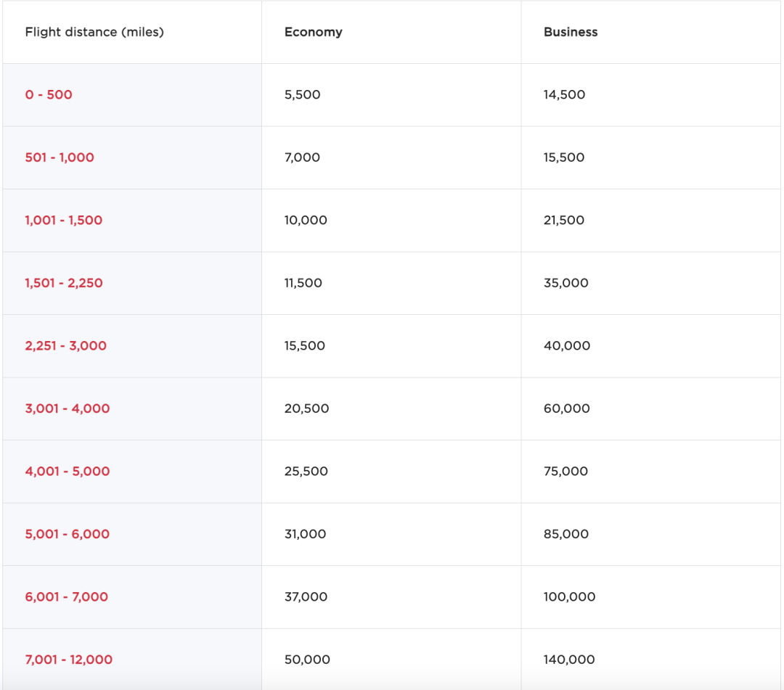Screen dimensions: 784x690
Task: Select the Economy 10,000 points cell
Action: (306, 220)
